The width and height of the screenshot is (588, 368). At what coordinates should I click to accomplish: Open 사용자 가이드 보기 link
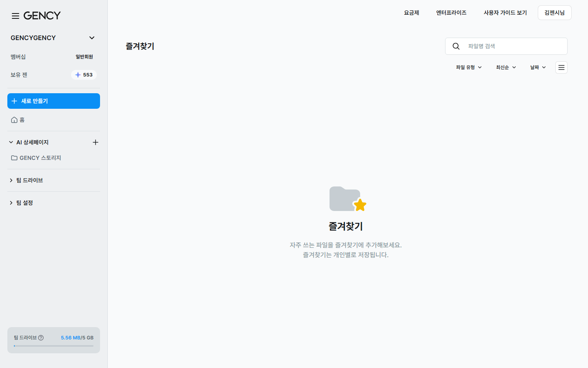[505, 13]
